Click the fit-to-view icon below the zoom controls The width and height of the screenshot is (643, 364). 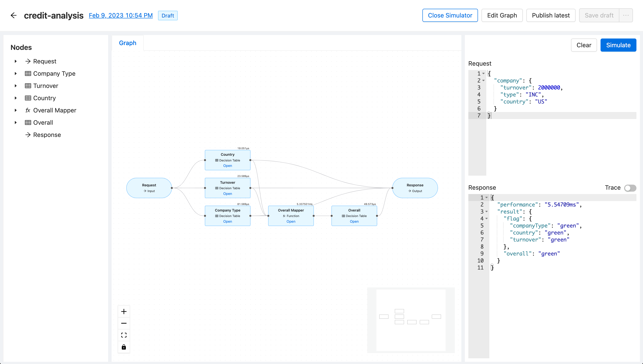coord(124,335)
